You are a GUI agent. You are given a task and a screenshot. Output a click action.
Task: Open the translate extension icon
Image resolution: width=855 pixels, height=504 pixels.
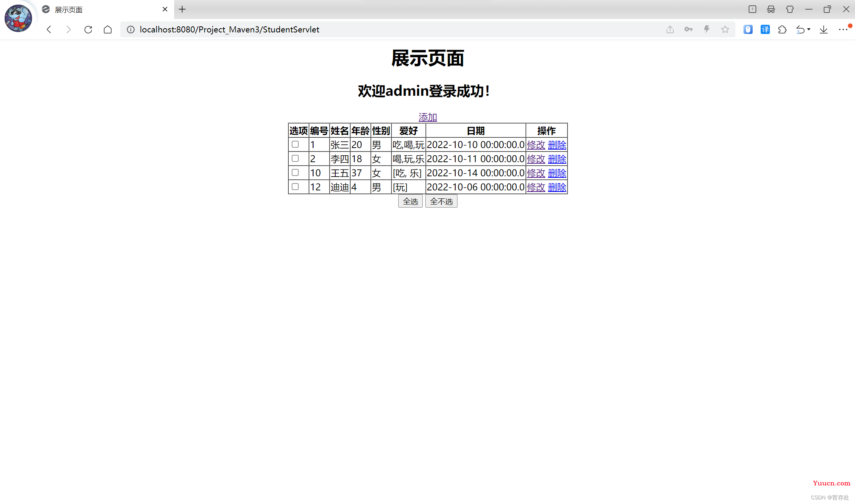pyautogui.click(x=765, y=29)
